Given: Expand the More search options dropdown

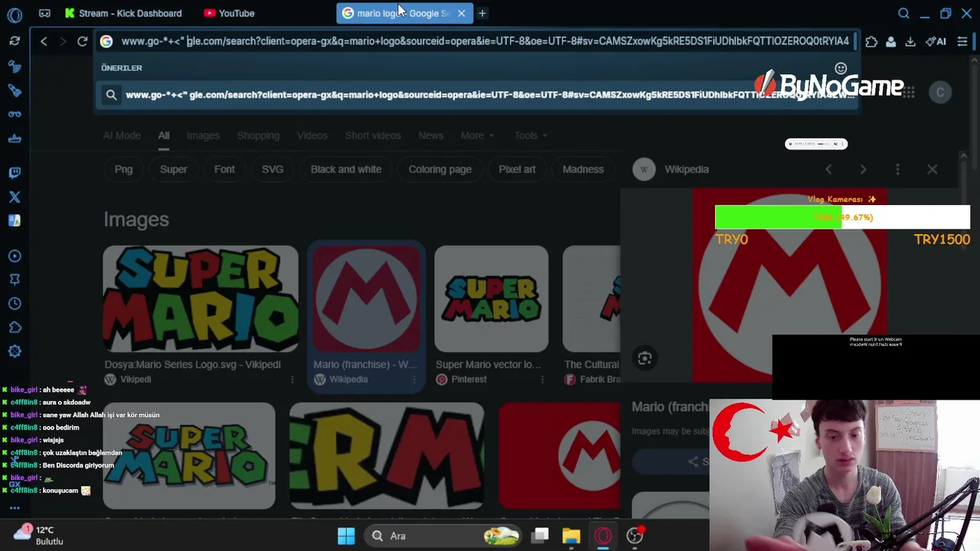Looking at the screenshot, I should tap(476, 135).
